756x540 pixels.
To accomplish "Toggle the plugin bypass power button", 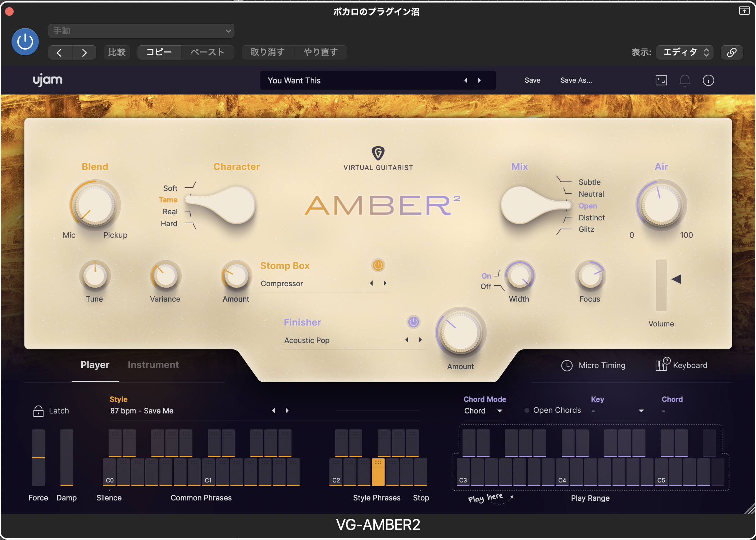I will point(25,42).
